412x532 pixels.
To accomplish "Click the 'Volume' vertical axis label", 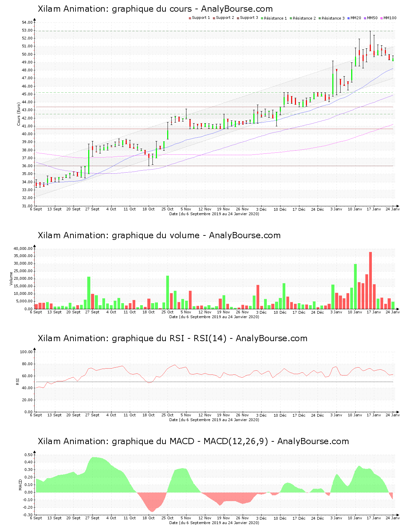I will tap(11, 279).
